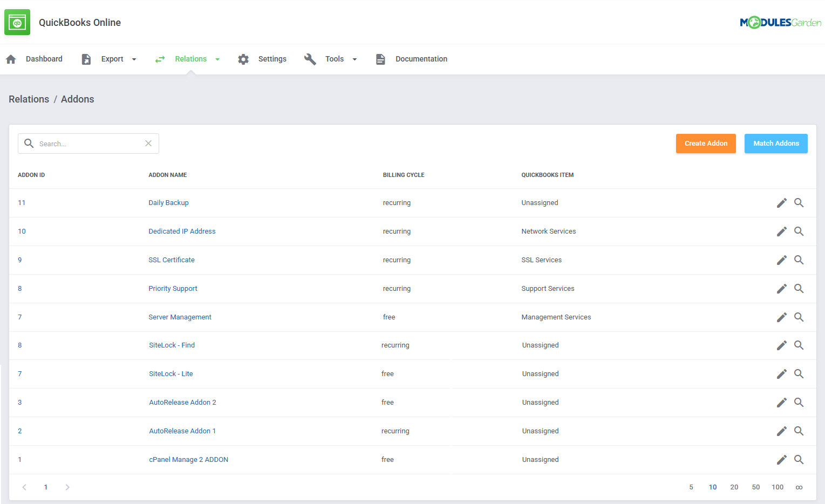Select page 1 in pagination

click(46, 487)
